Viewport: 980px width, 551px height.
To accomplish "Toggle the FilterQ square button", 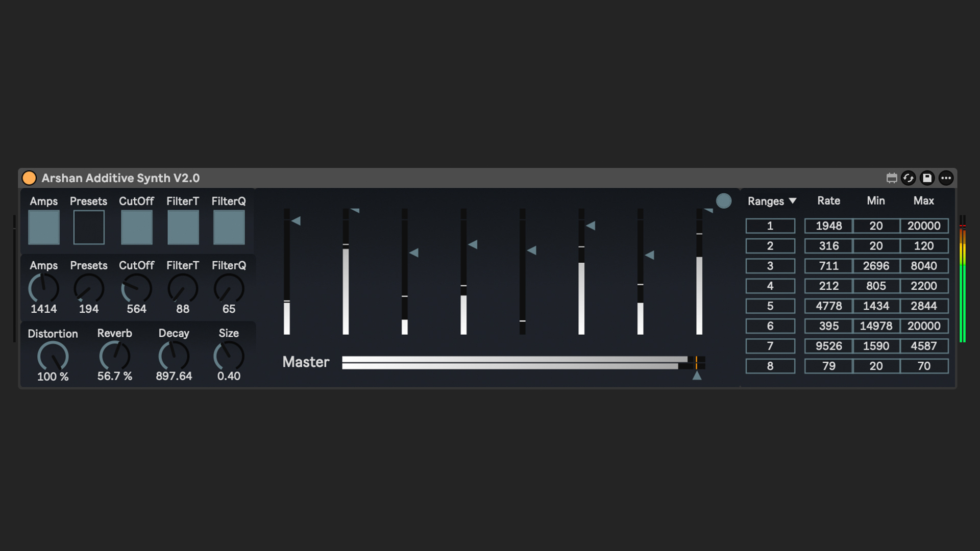I will (x=229, y=228).
